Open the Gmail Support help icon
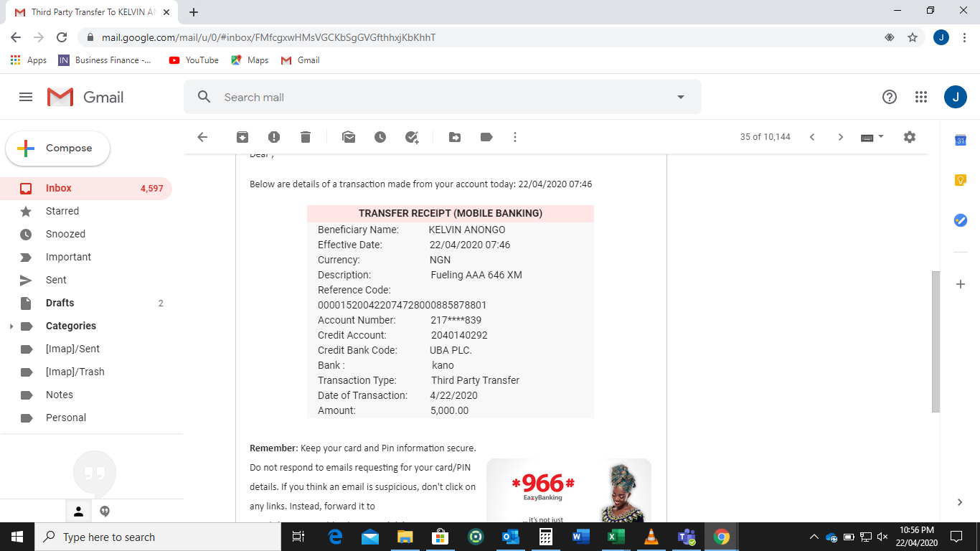The height and width of the screenshot is (551, 980). (x=890, y=97)
